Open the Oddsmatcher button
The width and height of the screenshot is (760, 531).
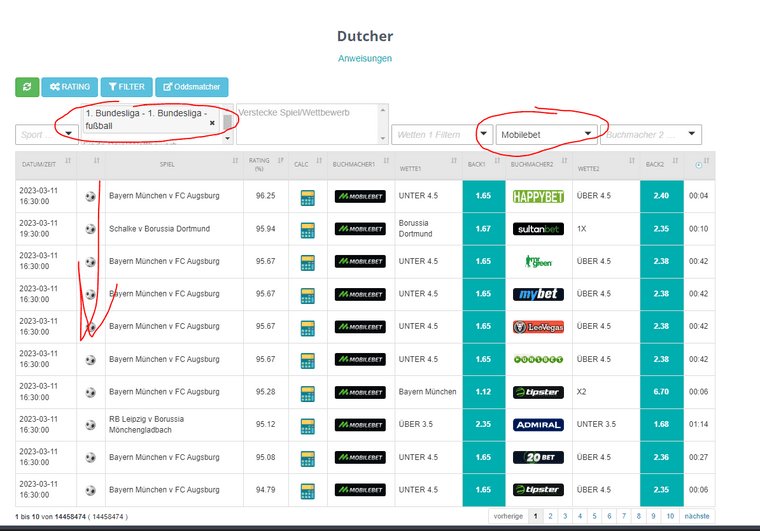[x=192, y=87]
